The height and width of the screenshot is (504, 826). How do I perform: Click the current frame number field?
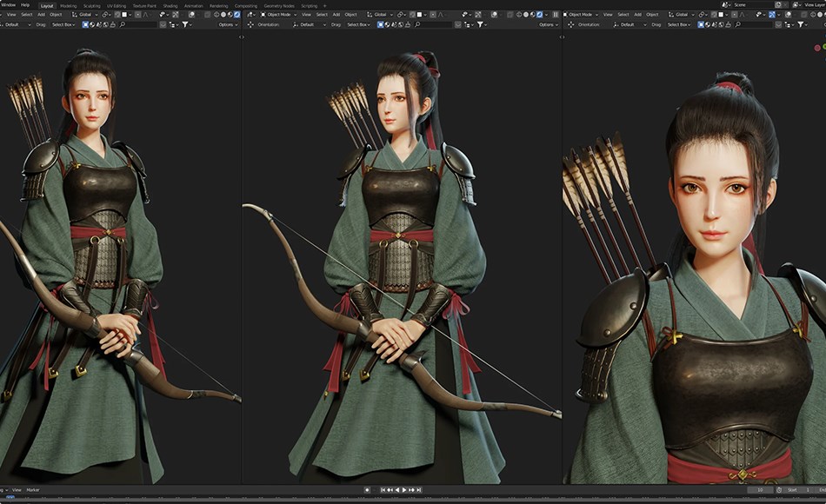pos(759,491)
